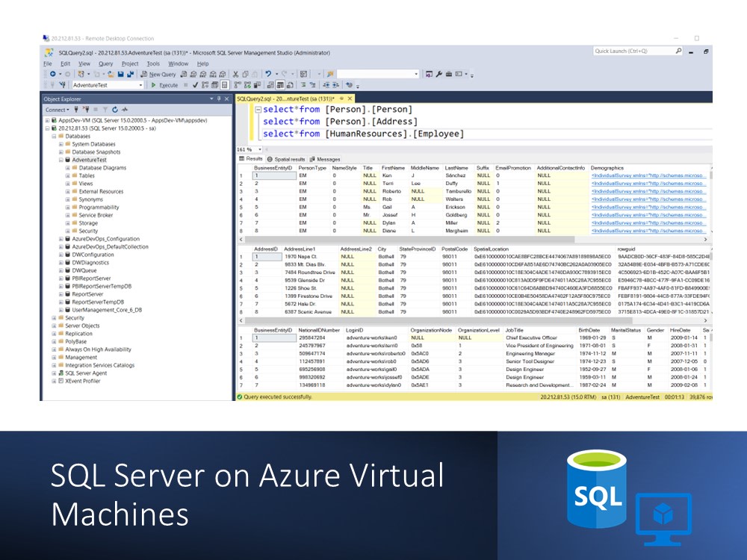Click the Undo arrow icon
The height and width of the screenshot is (560, 747).
[268, 74]
